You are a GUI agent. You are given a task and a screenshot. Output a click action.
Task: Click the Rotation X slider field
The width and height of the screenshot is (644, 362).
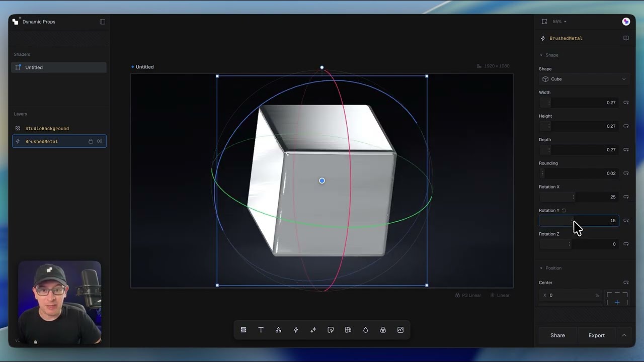(579, 197)
